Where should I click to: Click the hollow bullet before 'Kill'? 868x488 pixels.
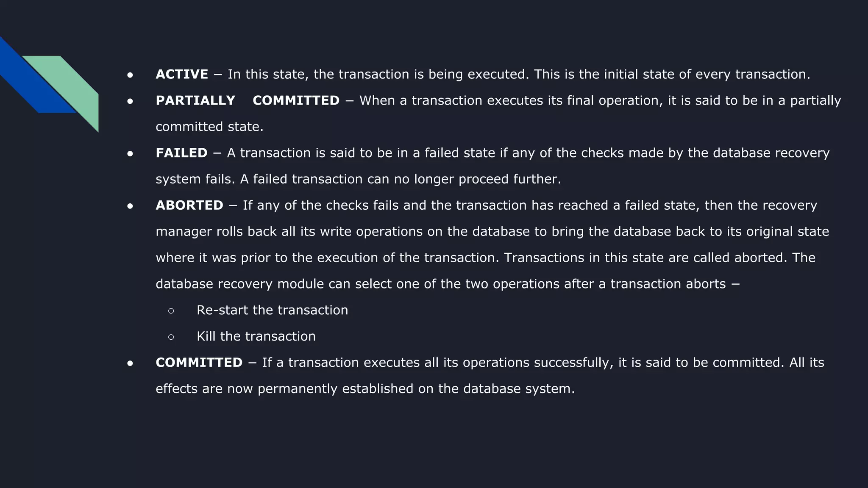(171, 337)
